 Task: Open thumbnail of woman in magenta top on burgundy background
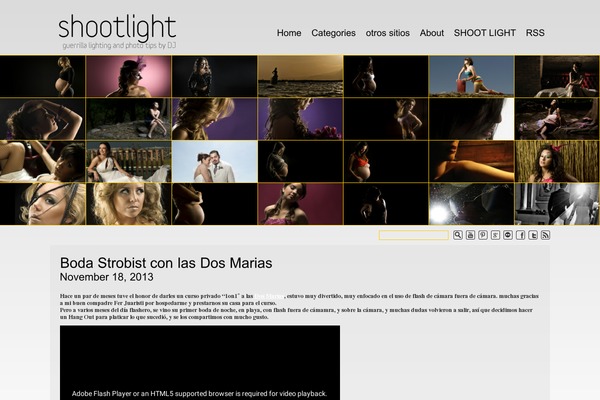click(300, 204)
